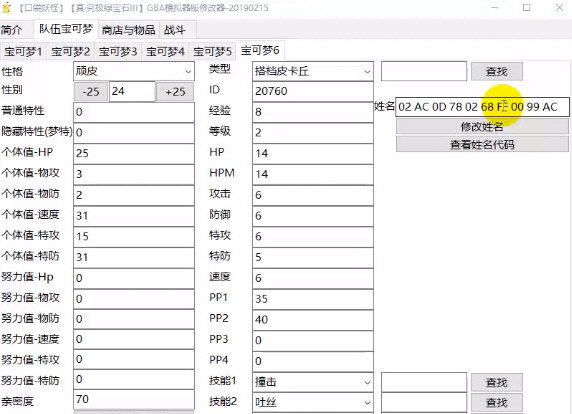The width and height of the screenshot is (572, 414).
Task: Focus the HP field showing 14
Action: pyautogui.click(x=313, y=153)
